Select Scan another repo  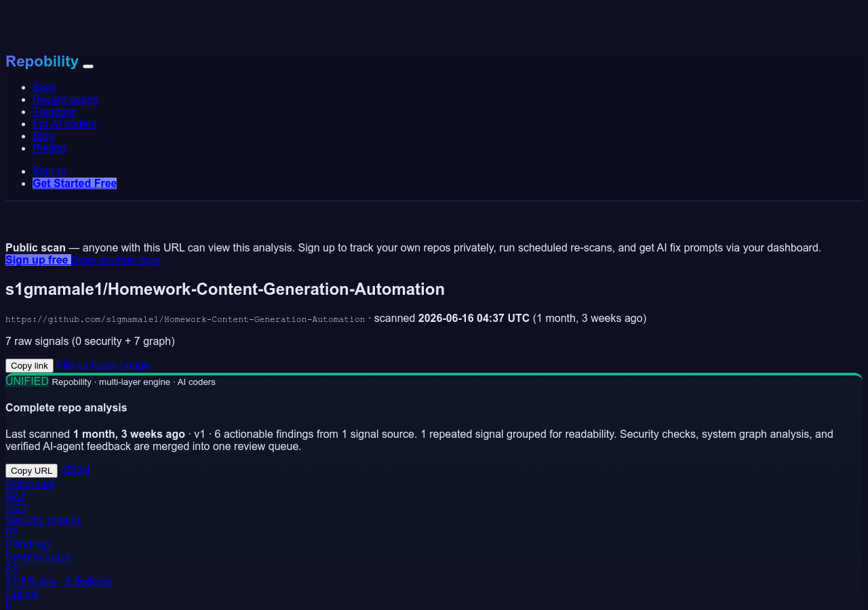116,260
